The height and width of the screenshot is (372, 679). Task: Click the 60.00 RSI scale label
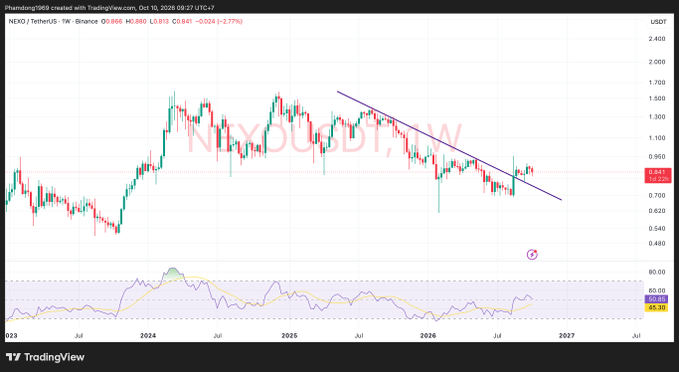click(x=657, y=291)
